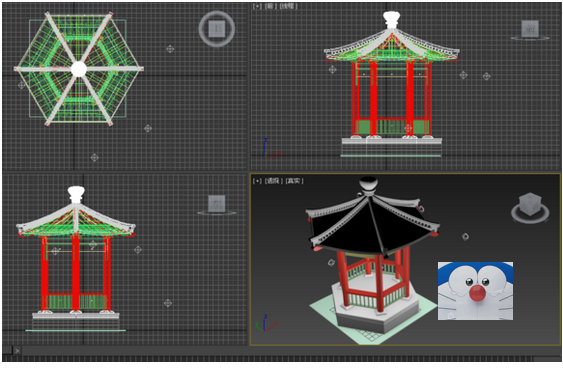Select the black roof in the perspective viewport
The width and height of the screenshot is (563, 370).
(359, 230)
